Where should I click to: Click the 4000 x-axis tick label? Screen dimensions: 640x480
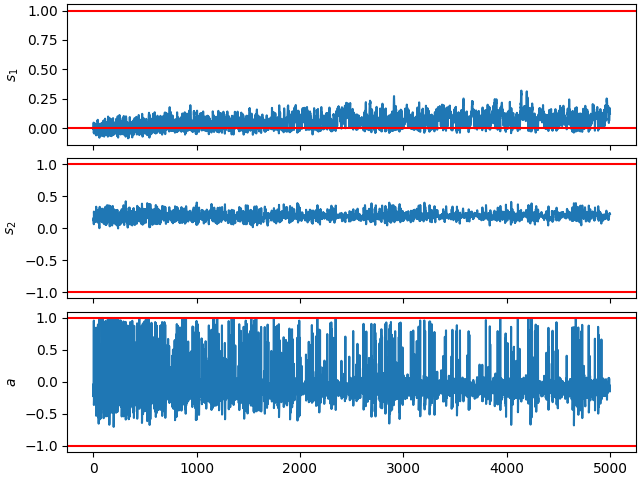[x=507, y=468]
